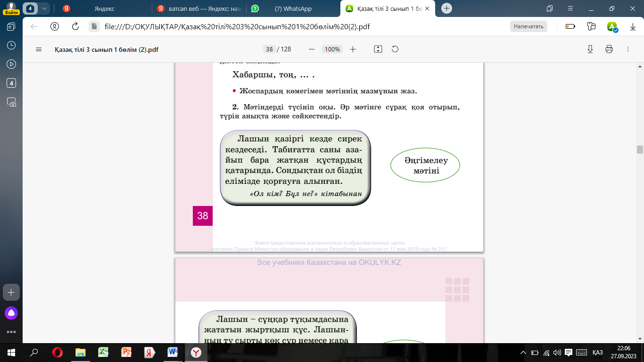The image size is (644, 362).
Task: Open the Windows Start menu
Action: [x=11, y=353]
